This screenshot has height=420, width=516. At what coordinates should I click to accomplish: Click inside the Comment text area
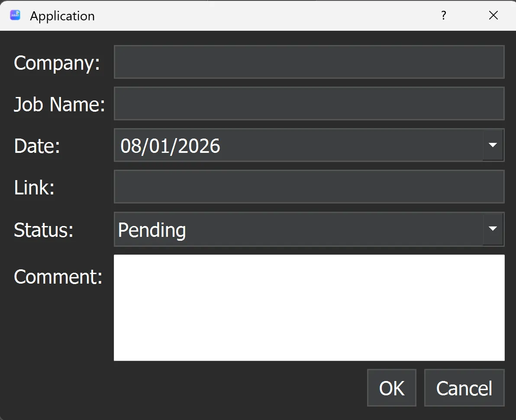pos(309,307)
